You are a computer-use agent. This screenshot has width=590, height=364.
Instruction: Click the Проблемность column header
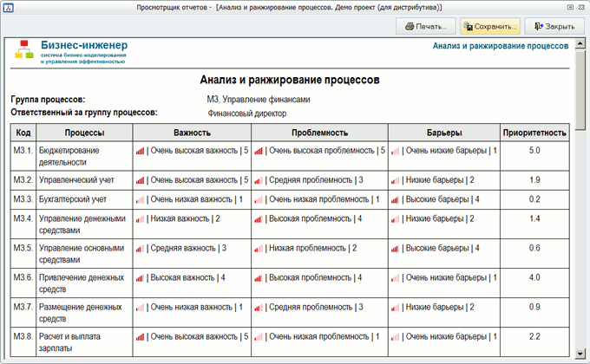[319, 133]
